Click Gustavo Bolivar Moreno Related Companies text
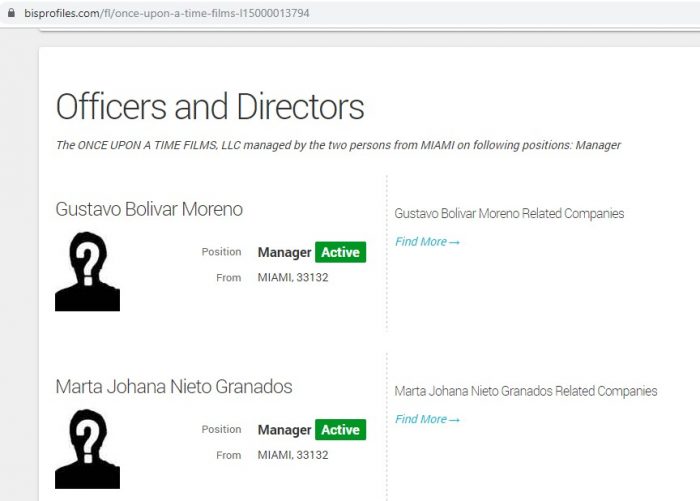The width and height of the screenshot is (700, 501). [x=509, y=214]
